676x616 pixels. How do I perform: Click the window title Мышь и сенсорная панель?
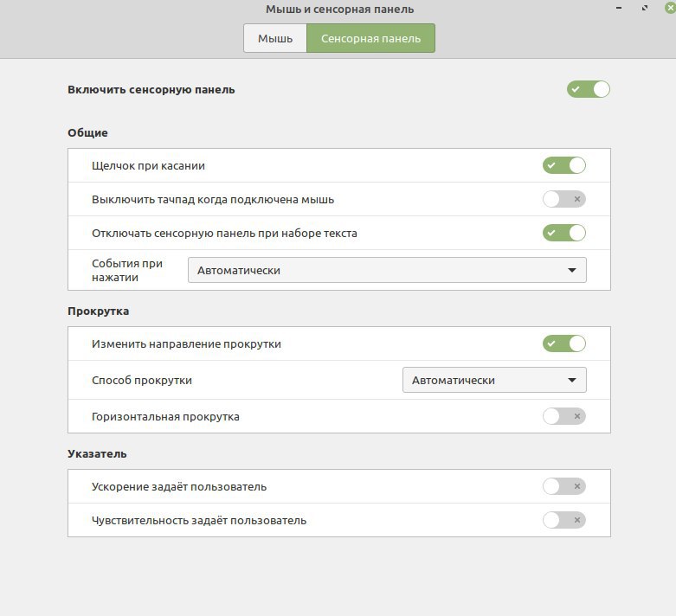click(339, 10)
